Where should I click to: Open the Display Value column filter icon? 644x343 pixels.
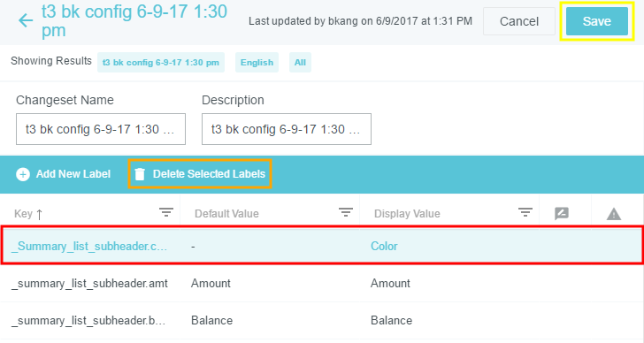pos(525,212)
